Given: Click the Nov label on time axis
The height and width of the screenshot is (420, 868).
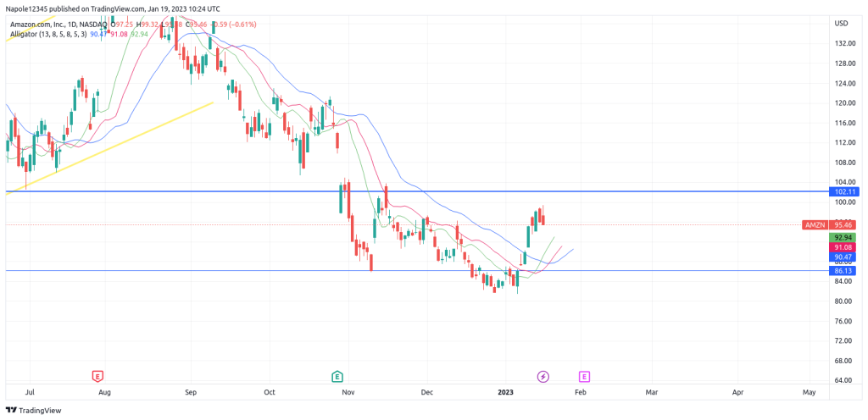Looking at the screenshot, I should pyautogui.click(x=348, y=392).
